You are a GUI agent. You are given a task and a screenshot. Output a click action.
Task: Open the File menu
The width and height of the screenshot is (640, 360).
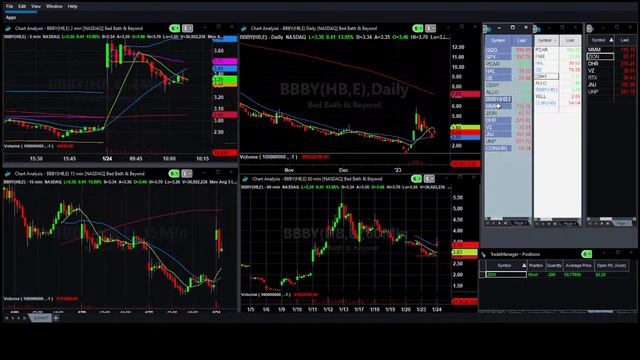(x=9, y=6)
